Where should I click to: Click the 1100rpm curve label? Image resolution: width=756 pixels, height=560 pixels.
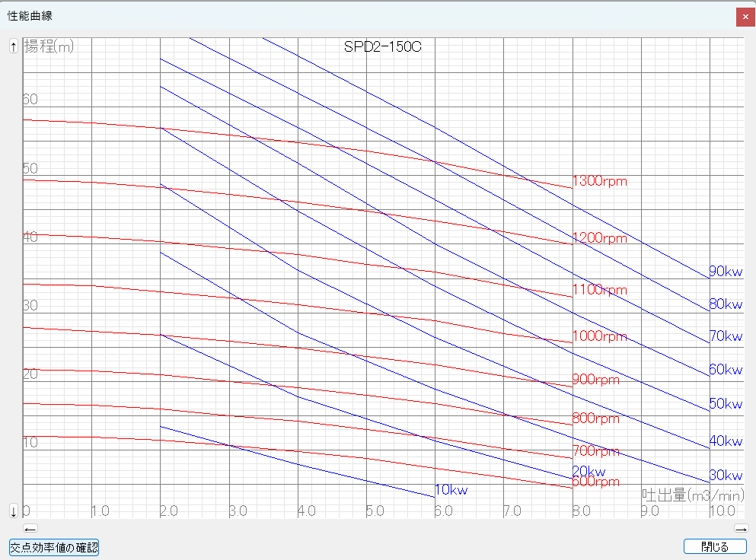(x=600, y=290)
